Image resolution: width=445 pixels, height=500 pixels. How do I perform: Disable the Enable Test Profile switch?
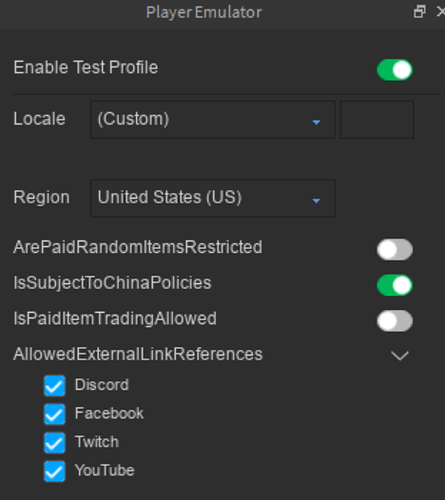tap(395, 70)
